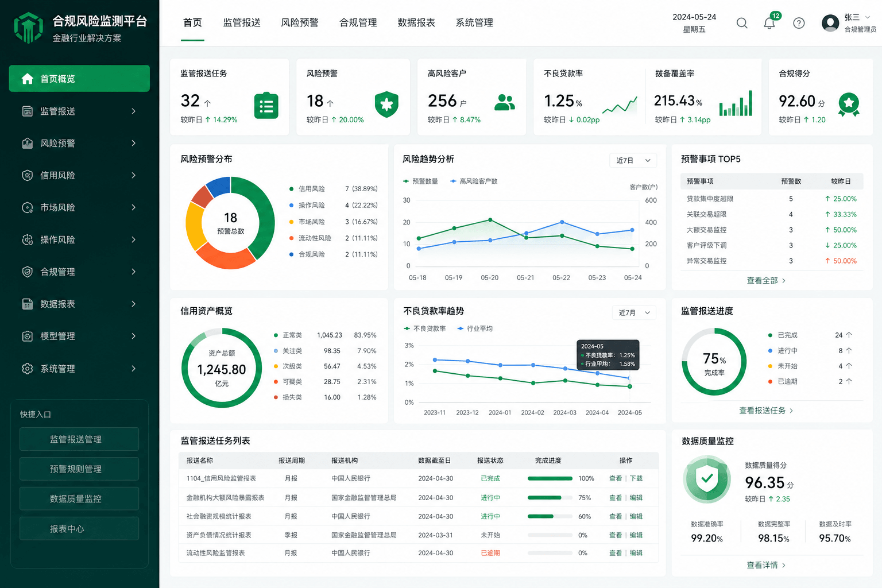Toggle 市场风险 legend in donut chart

pyautogui.click(x=307, y=222)
